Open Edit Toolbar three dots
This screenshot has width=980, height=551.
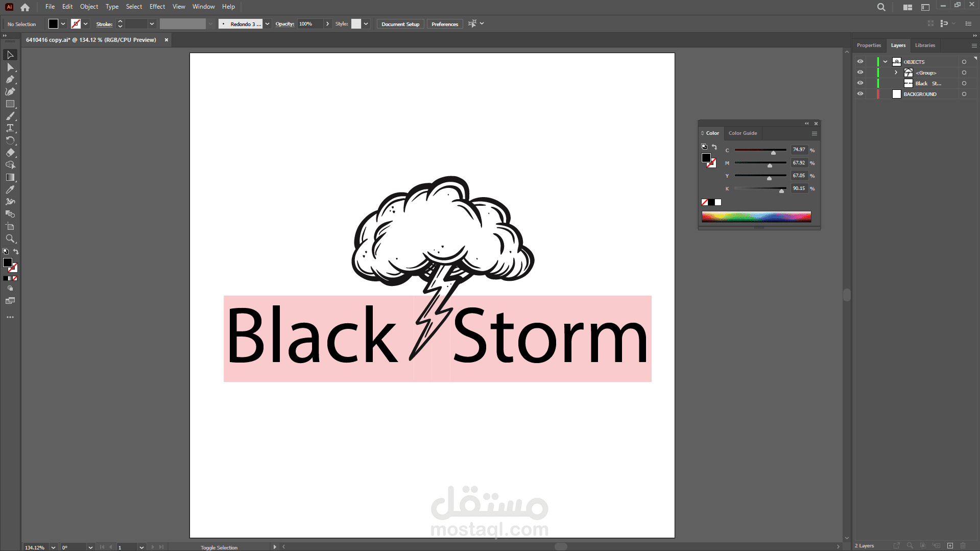pos(10,317)
